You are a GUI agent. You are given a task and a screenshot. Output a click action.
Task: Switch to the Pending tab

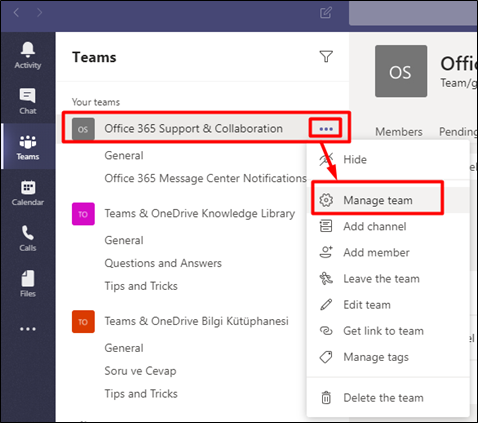click(458, 132)
